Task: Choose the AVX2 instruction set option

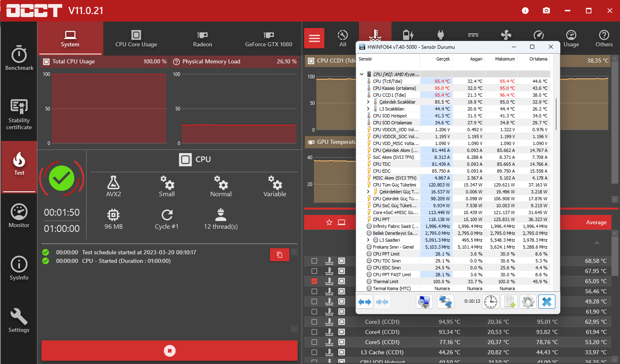Action: [x=113, y=186]
